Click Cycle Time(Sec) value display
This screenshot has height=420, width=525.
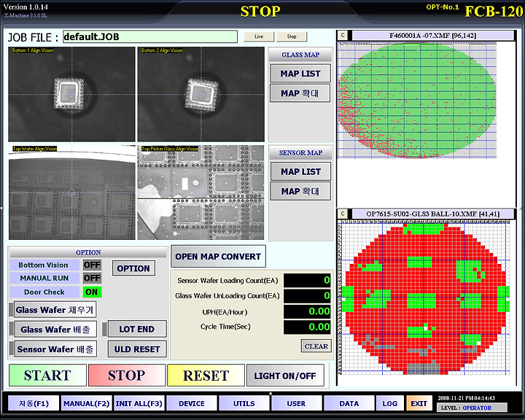[308, 327]
